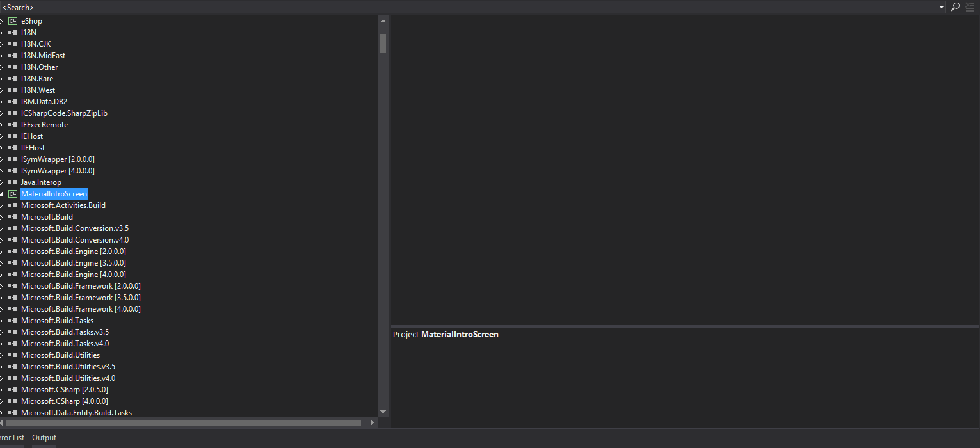This screenshot has width=980, height=448.
Task: Select Microsoft.Build.Utilities.v4.0 row
Action: (68, 378)
